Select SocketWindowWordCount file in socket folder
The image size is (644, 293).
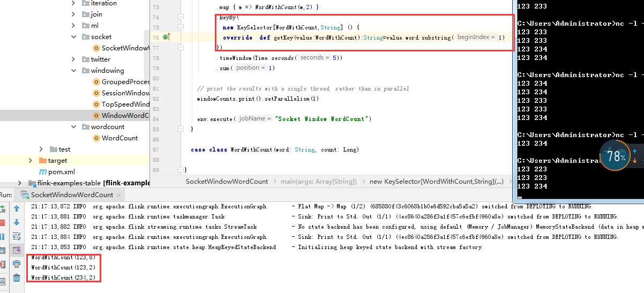(x=121, y=48)
